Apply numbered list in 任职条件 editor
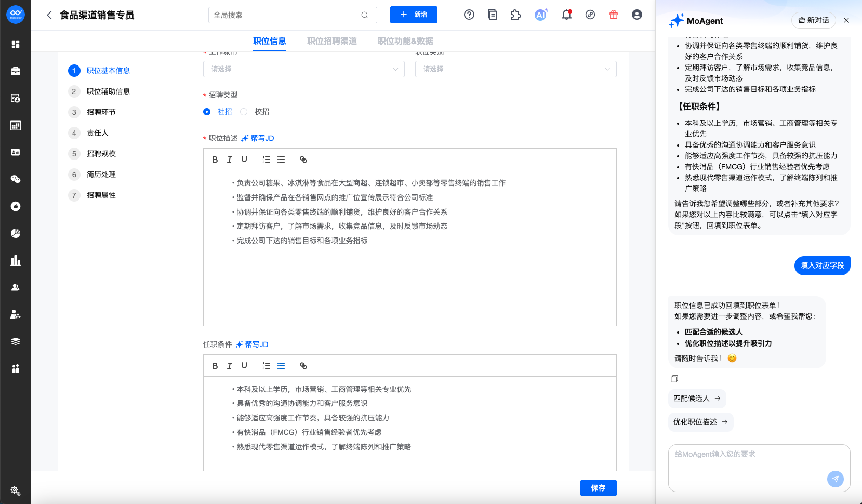The height and width of the screenshot is (504, 862). (267, 366)
